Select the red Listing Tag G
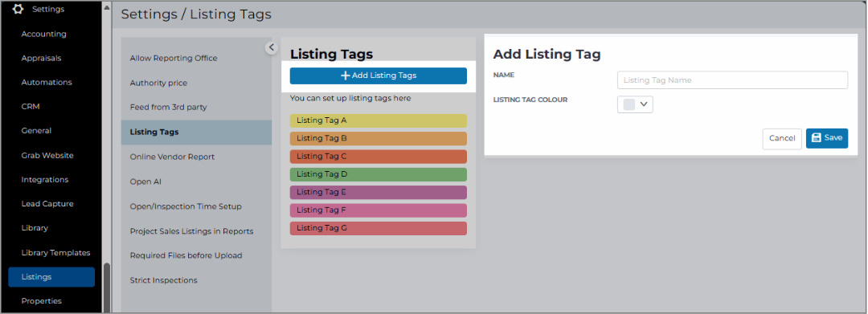868x314 pixels. (x=378, y=228)
